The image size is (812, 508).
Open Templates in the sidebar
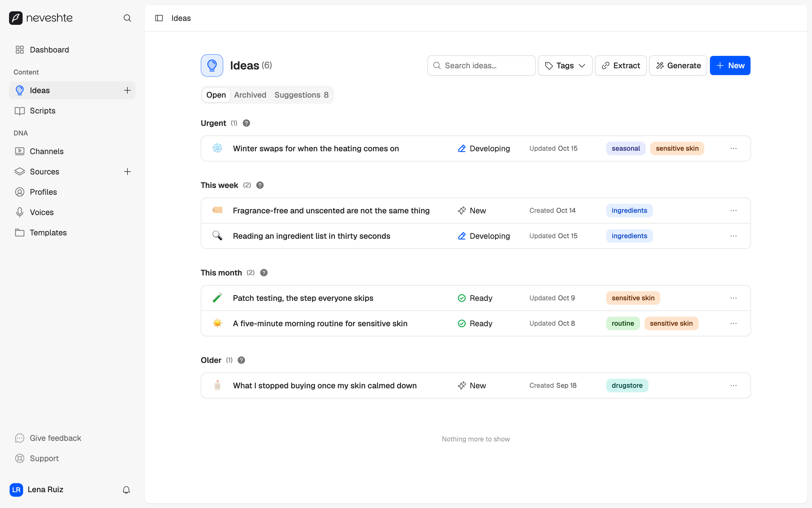(x=72, y=233)
